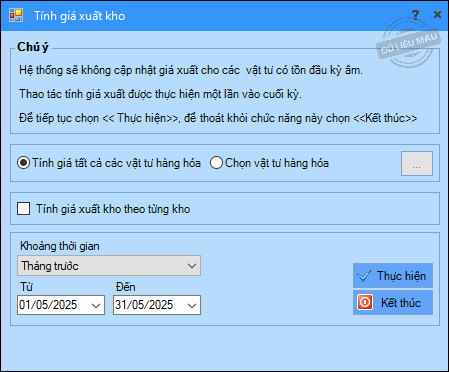This screenshot has height=372, width=449.
Task: Open the Từ date picker arrow
Action: pos(96,305)
